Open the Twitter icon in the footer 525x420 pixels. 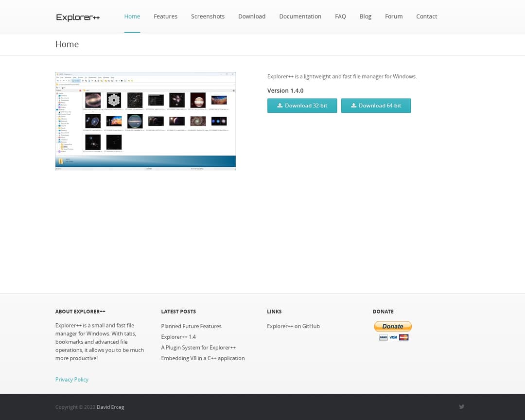[461, 406]
